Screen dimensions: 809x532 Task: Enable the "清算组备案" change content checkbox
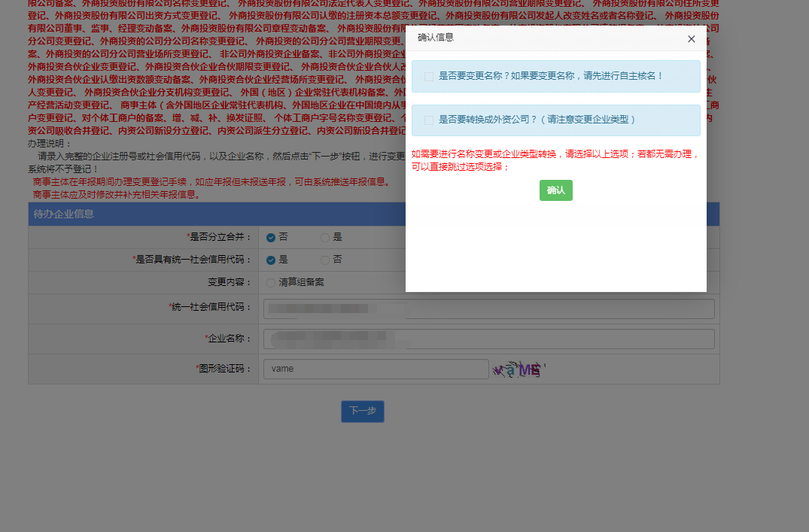[269, 283]
